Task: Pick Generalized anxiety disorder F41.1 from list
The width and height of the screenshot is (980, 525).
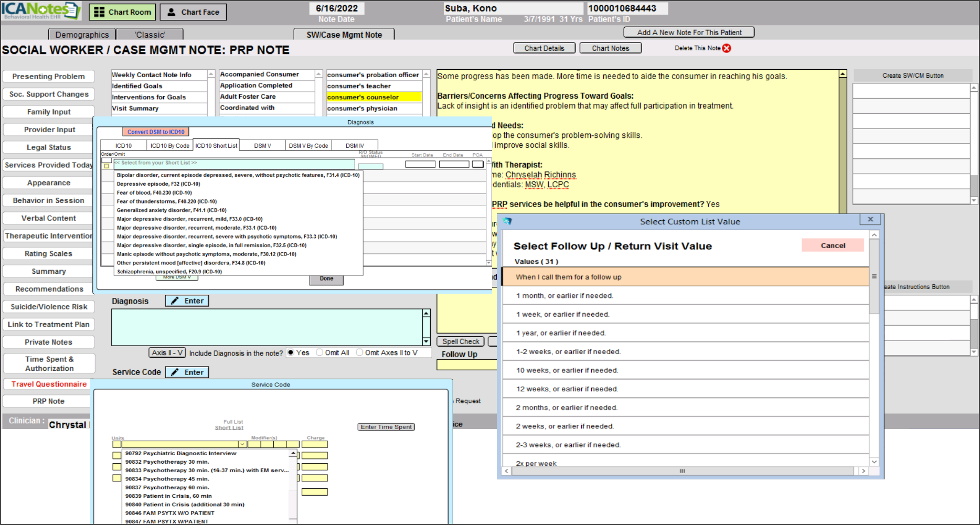Action: (172, 210)
